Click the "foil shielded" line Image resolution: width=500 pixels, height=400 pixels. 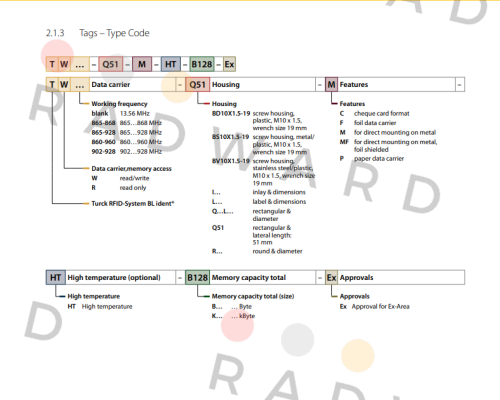tap(371, 149)
